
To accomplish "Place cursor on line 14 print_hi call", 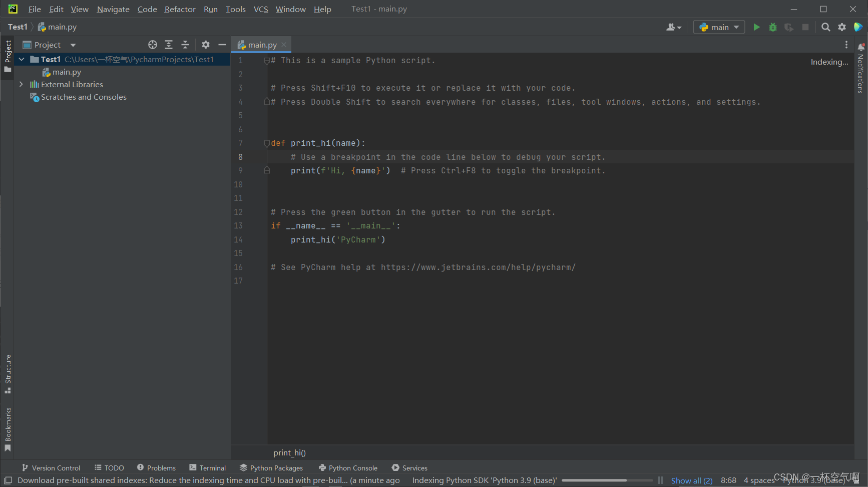I will [338, 240].
